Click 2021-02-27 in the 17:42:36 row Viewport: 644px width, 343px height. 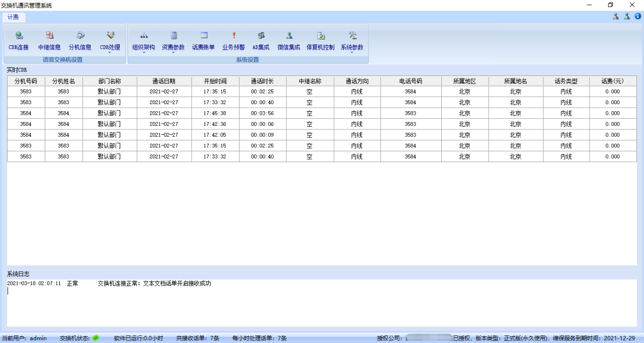pyautogui.click(x=164, y=124)
